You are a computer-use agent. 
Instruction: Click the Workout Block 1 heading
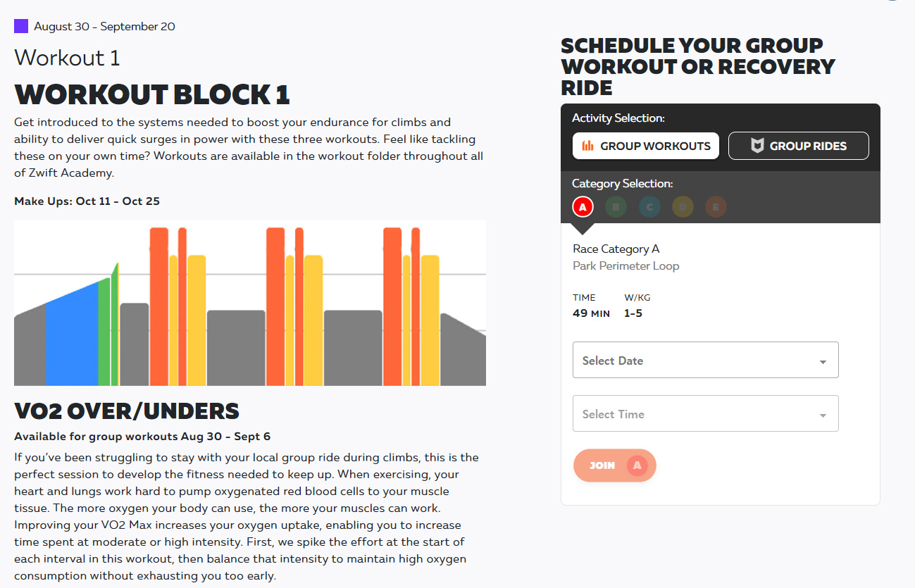tap(152, 94)
